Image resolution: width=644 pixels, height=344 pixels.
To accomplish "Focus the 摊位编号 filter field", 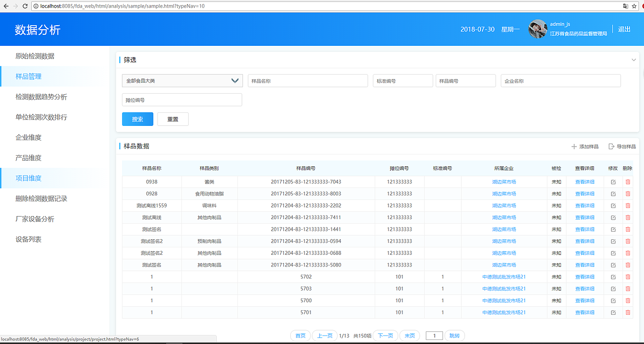I will pos(182,100).
